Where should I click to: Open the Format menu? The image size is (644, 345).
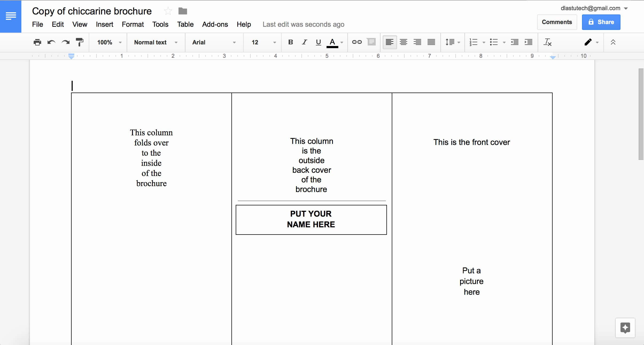point(133,24)
